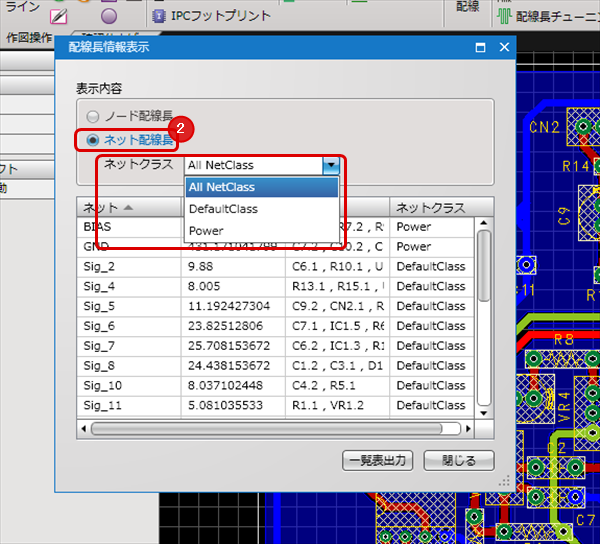Viewport: 600px width, 544px height.
Task: Click the 25.708153672 length cell
Action: (x=233, y=346)
